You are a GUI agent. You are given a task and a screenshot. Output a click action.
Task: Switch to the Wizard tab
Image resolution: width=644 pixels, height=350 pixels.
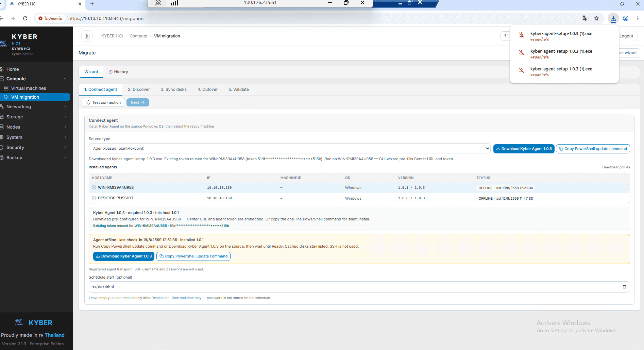91,72
